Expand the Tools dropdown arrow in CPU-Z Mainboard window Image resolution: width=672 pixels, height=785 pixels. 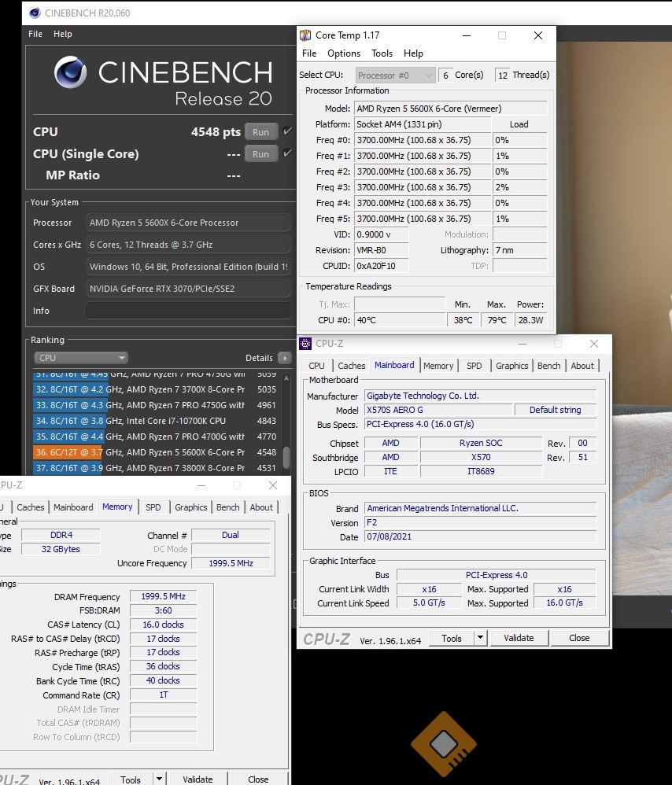[x=480, y=638]
